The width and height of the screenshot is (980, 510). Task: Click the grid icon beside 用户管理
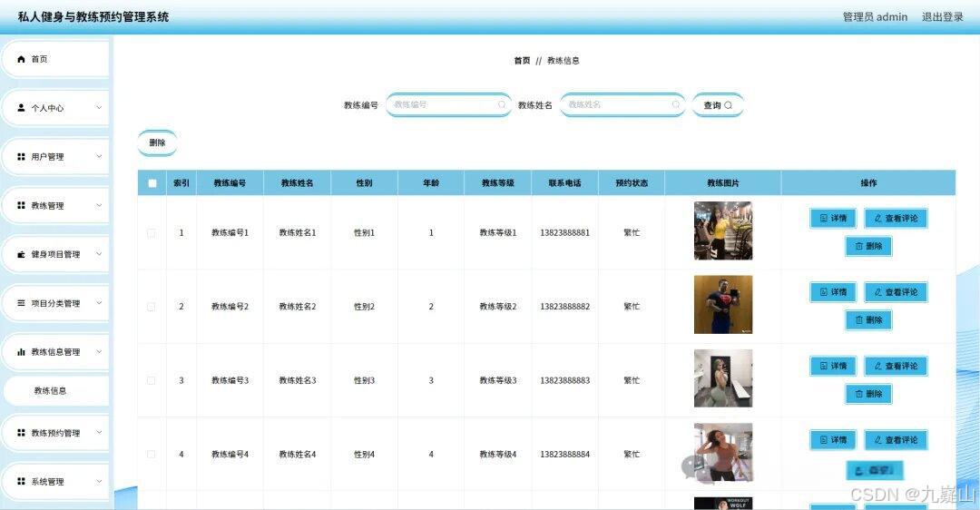point(21,156)
